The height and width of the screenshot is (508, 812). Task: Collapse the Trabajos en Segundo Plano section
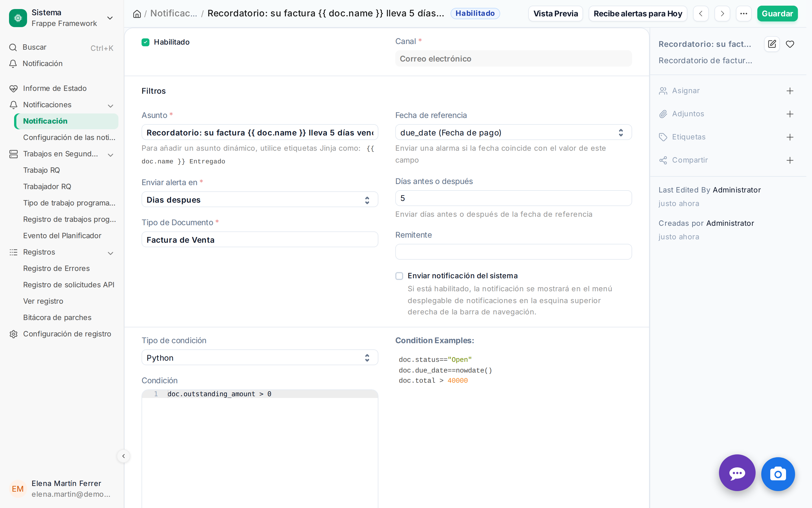tap(111, 155)
